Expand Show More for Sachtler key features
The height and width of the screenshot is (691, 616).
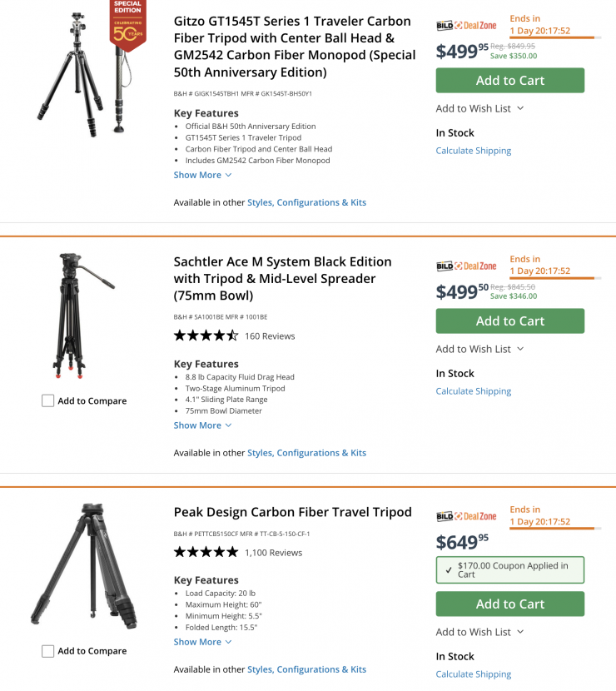click(x=202, y=425)
